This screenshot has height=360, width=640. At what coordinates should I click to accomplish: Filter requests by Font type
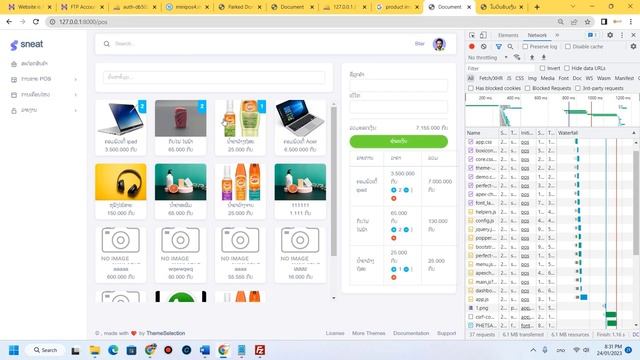pos(563,78)
